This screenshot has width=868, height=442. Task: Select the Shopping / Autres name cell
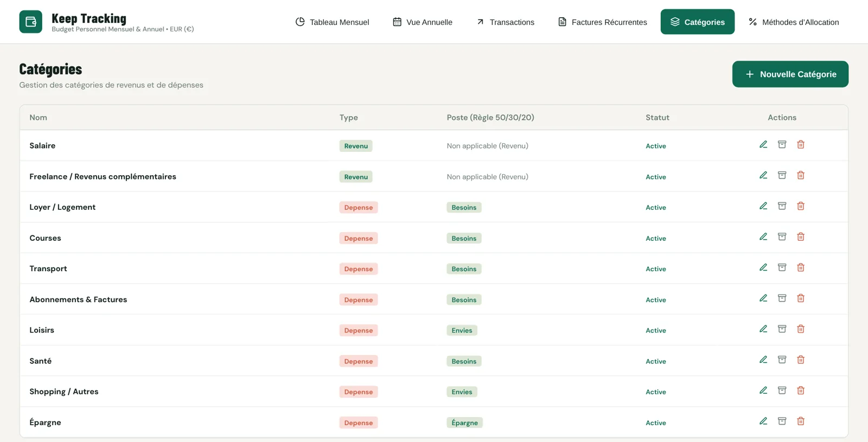64,392
